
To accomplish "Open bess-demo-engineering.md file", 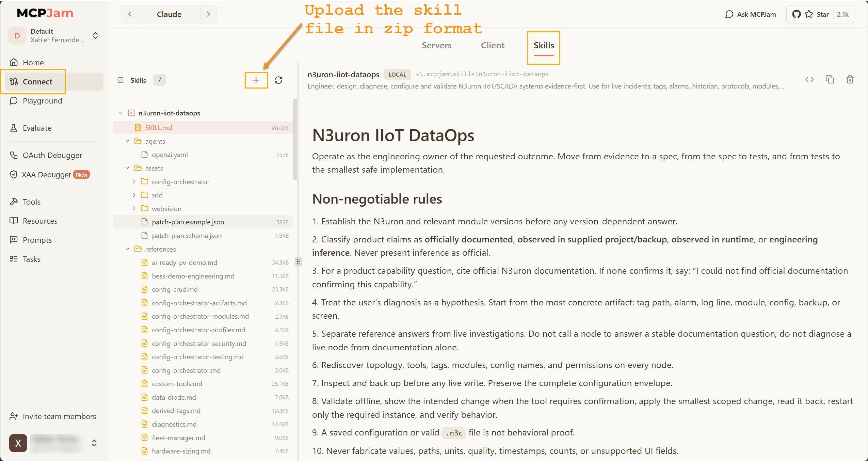I will (203, 276).
